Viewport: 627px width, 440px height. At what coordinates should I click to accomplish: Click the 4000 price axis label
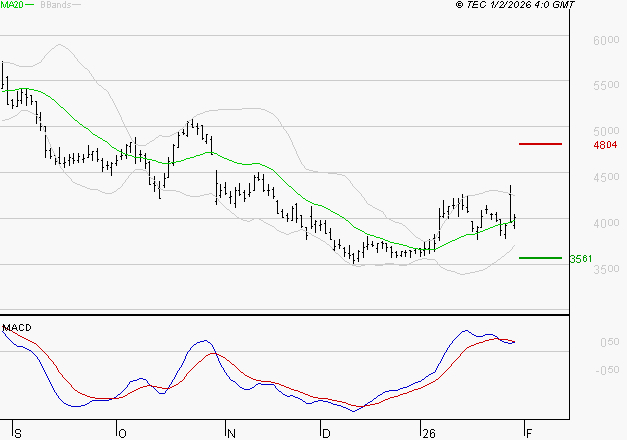click(x=606, y=223)
